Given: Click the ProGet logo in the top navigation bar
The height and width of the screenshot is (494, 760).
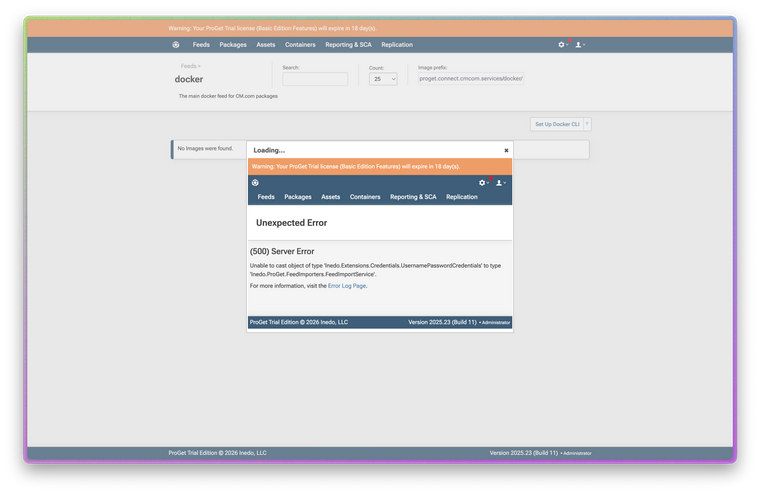Looking at the screenshot, I should (176, 44).
